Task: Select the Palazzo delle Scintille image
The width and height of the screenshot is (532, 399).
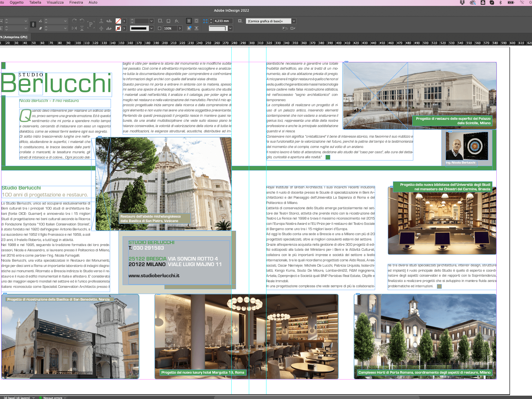Action: pos(420,96)
